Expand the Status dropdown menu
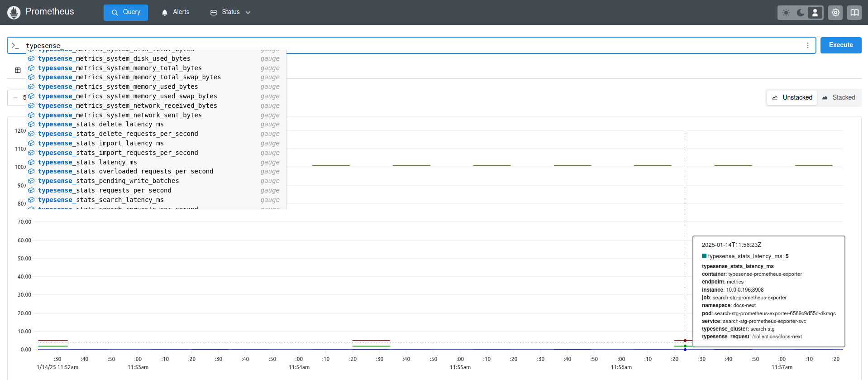Screen dimensions: 868x380 230,12
